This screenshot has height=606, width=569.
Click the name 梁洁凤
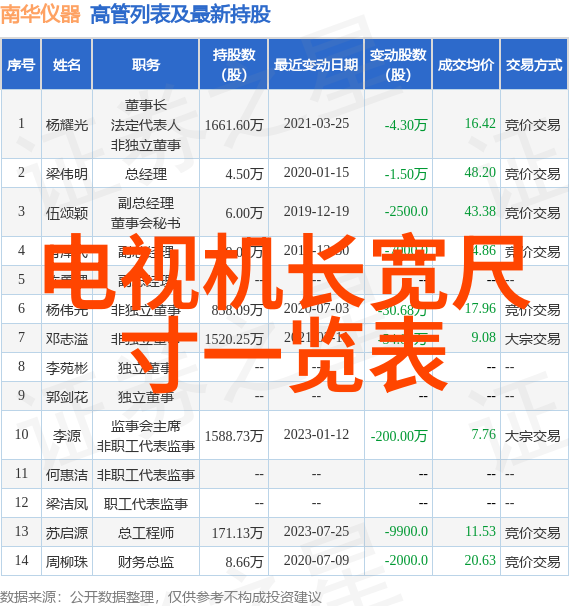(67, 504)
